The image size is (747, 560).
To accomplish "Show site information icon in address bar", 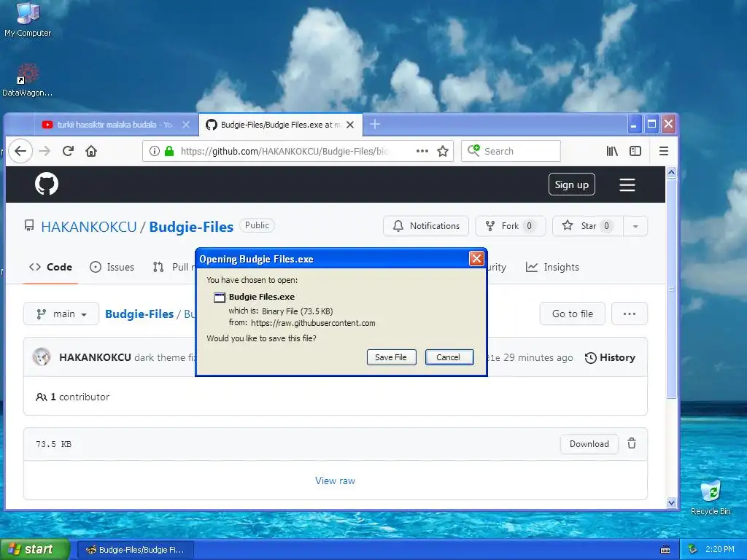I will tap(155, 151).
